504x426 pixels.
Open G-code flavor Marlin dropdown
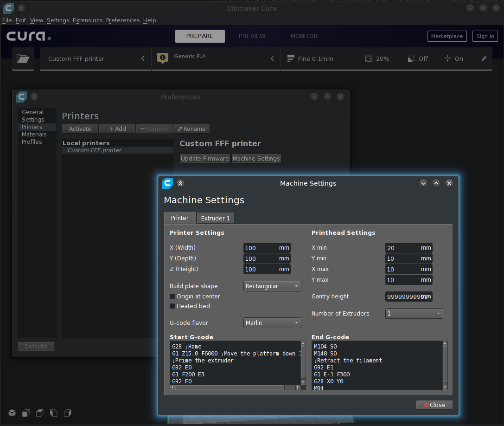pos(272,323)
